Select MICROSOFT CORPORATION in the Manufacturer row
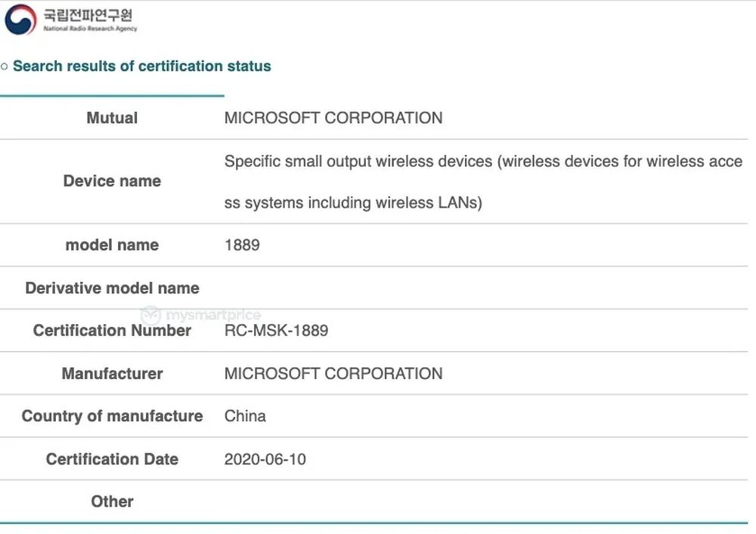The width and height of the screenshot is (756, 534). click(x=333, y=373)
